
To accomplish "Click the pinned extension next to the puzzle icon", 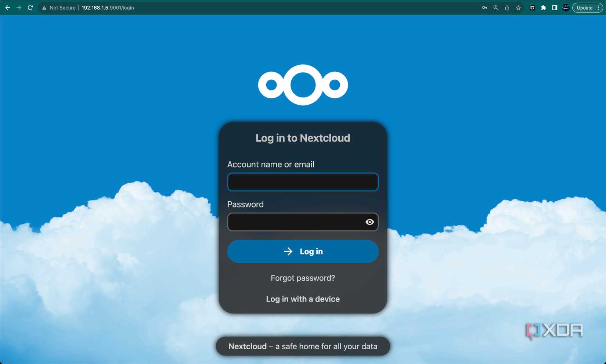I will (532, 7).
